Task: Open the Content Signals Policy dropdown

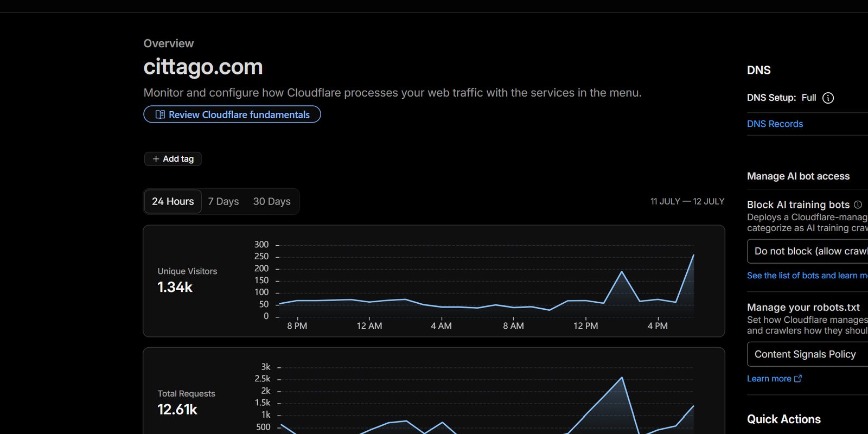Action: point(808,354)
